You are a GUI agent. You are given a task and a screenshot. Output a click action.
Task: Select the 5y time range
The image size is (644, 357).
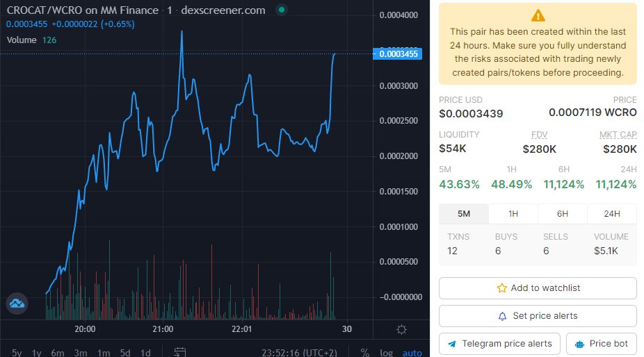(17, 353)
